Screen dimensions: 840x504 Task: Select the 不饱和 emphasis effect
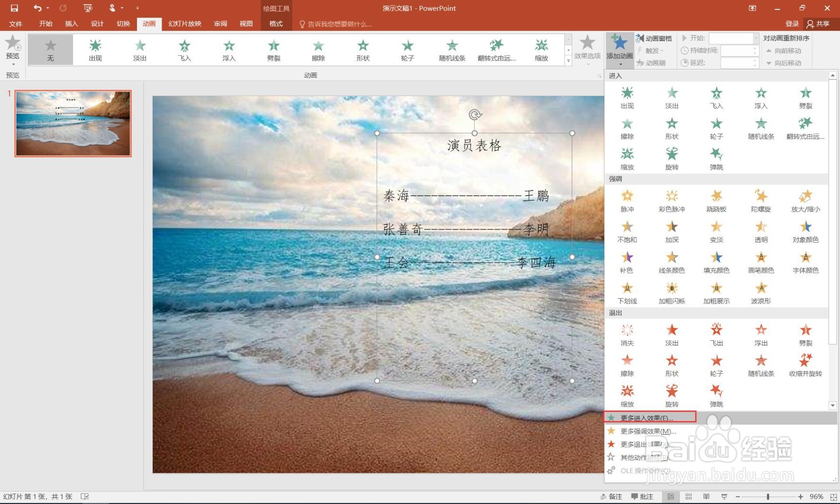click(627, 232)
